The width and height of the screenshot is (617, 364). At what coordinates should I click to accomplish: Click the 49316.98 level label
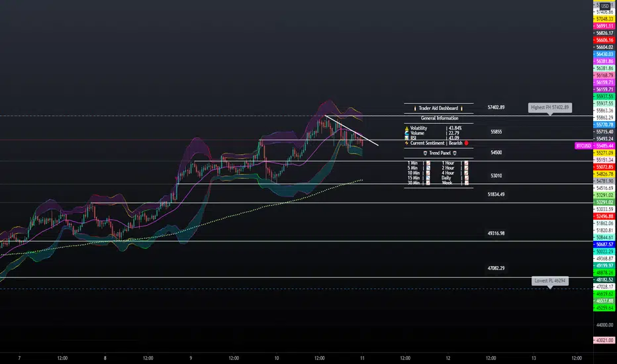click(496, 234)
